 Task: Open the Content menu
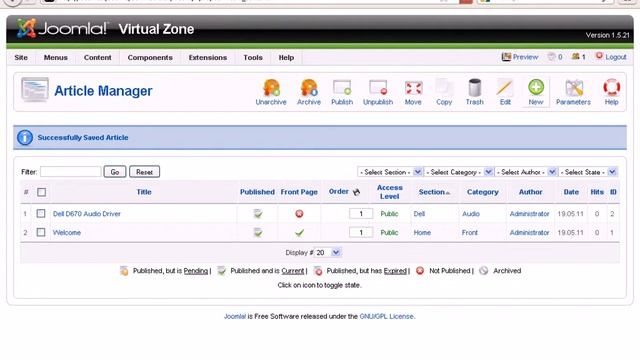(x=98, y=58)
